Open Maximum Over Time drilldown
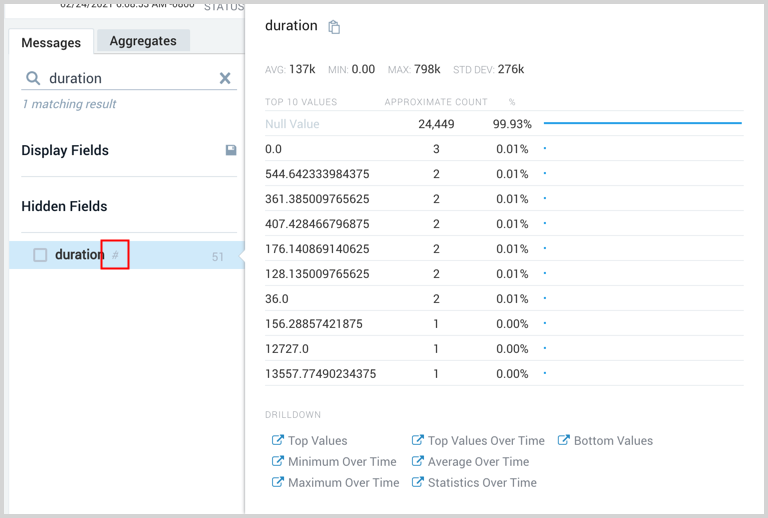The width and height of the screenshot is (768, 518). tap(343, 482)
